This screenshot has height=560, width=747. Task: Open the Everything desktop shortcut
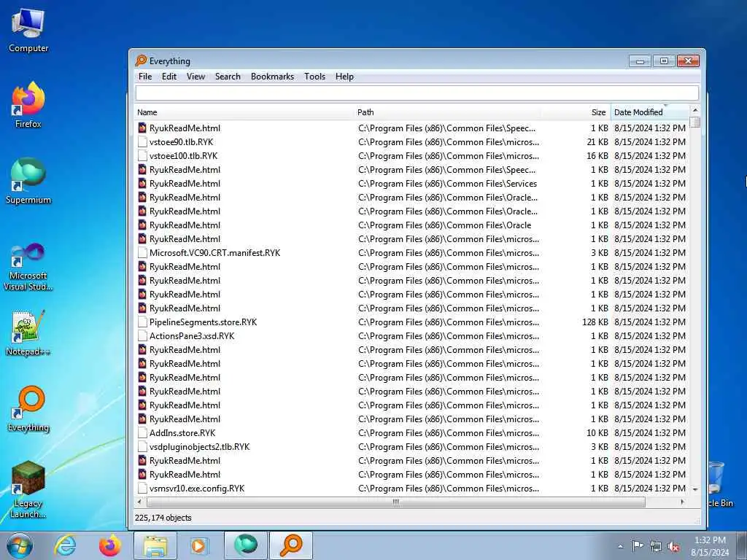tap(28, 408)
